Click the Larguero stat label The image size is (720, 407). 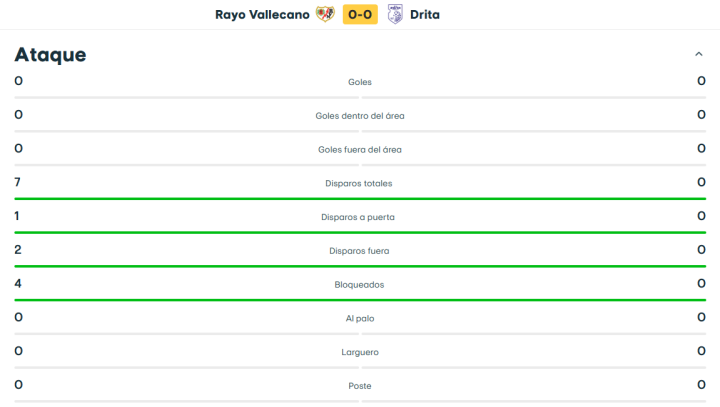360,352
